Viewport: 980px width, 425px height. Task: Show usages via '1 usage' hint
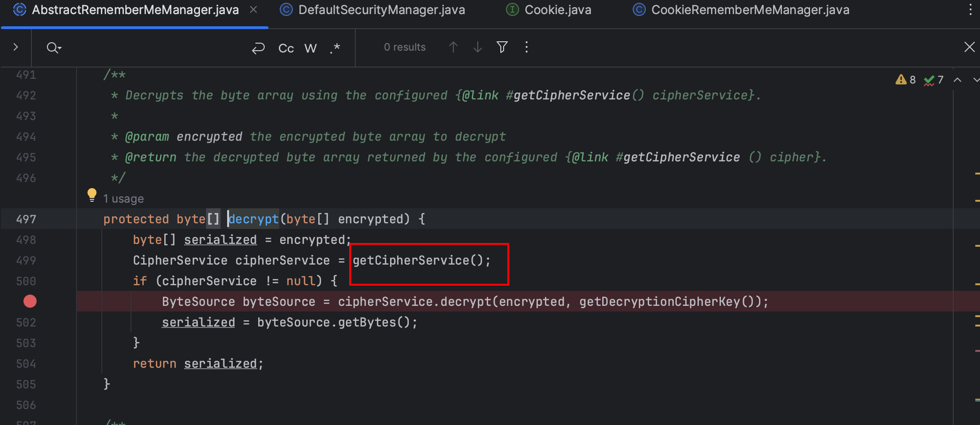tap(123, 199)
